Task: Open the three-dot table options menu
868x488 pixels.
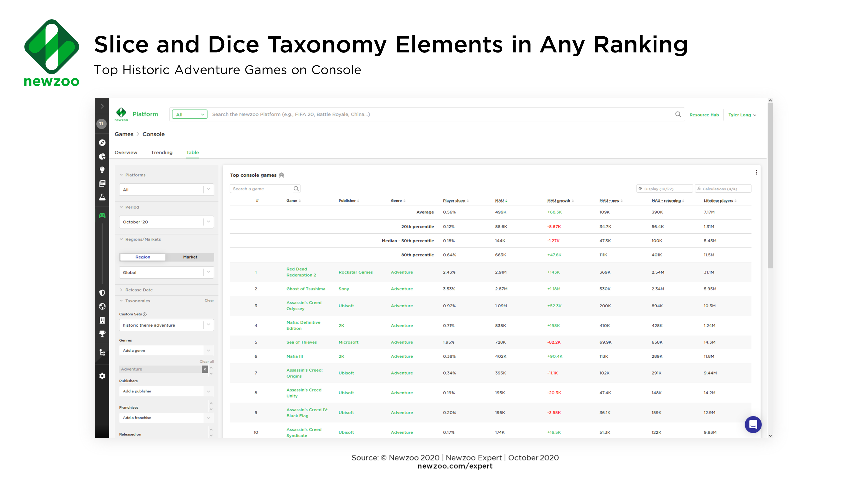Action: 756,172
